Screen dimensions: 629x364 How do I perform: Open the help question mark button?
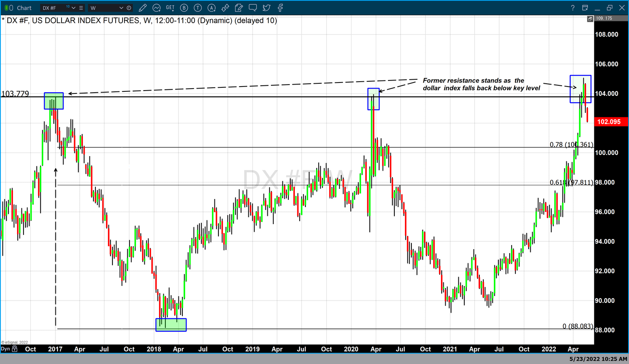pyautogui.click(x=572, y=8)
